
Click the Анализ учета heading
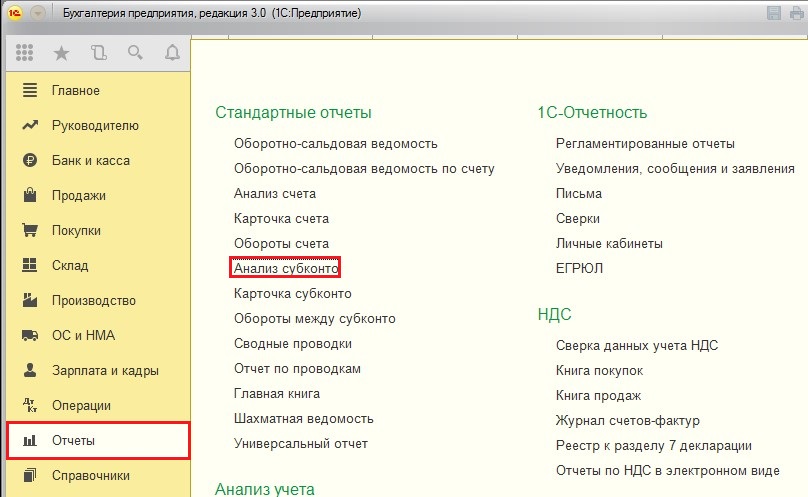tap(264, 488)
